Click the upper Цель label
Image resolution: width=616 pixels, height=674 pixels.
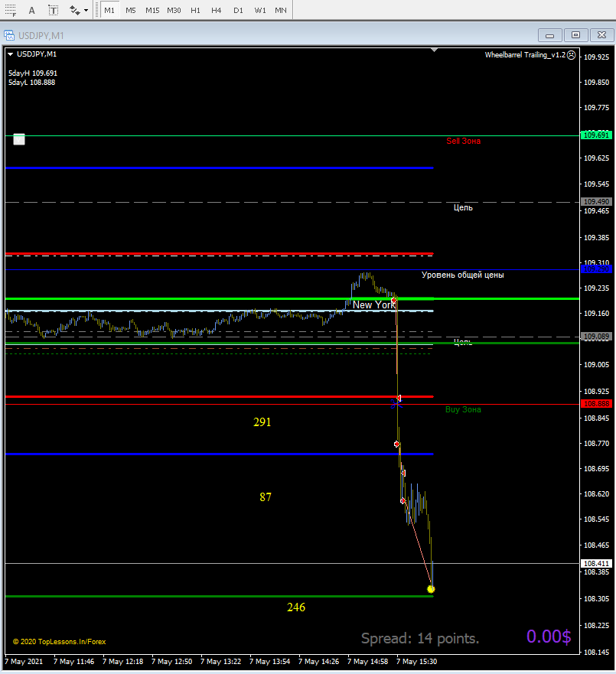pyautogui.click(x=463, y=207)
